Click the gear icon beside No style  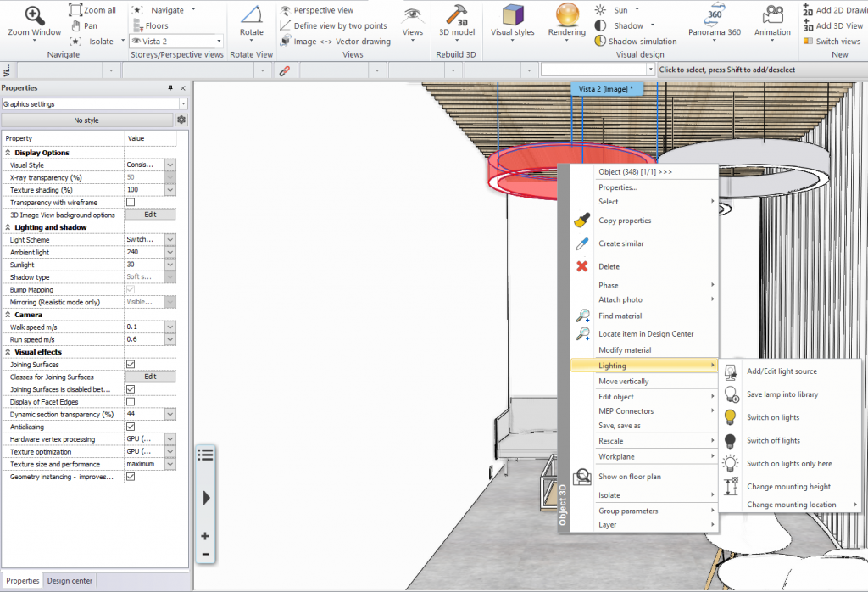click(181, 120)
